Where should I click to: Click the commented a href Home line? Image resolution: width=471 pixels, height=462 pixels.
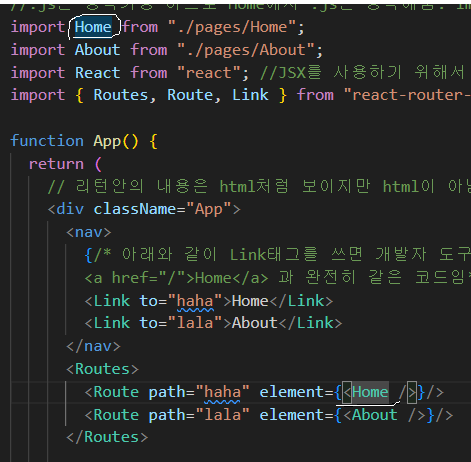(x=277, y=278)
